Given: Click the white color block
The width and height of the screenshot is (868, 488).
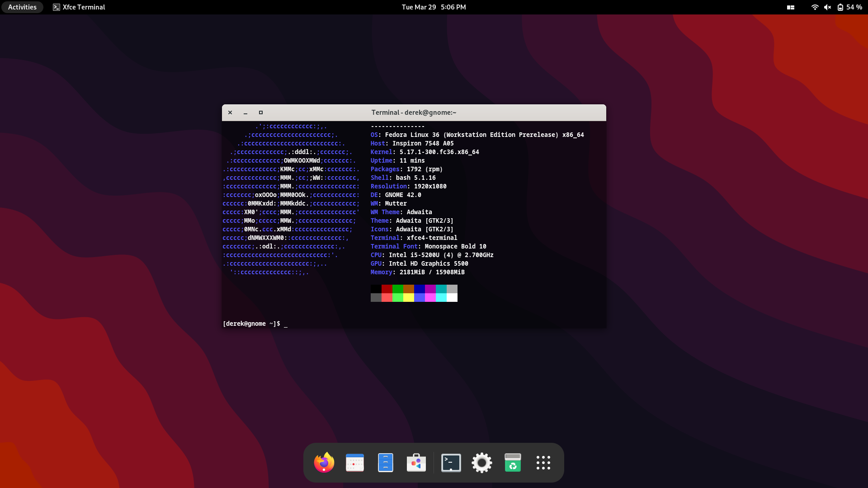Looking at the screenshot, I should 452,297.
